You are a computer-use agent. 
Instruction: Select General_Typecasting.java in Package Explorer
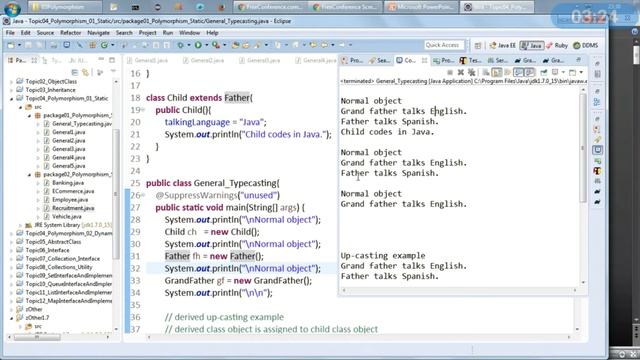pos(78,124)
